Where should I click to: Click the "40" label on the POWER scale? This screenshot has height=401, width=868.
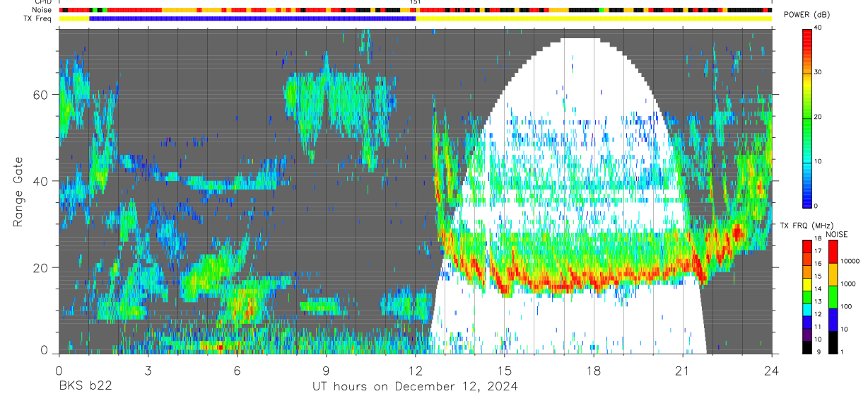[819, 28]
